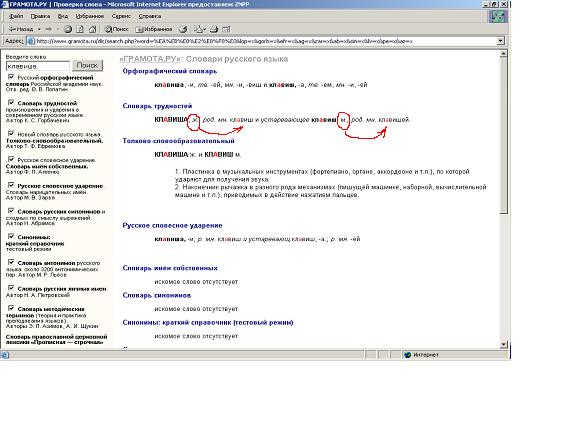Uncheck Русский орфографический словарь checkbox
Screen dimensions: 576x432
click(x=11, y=77)
